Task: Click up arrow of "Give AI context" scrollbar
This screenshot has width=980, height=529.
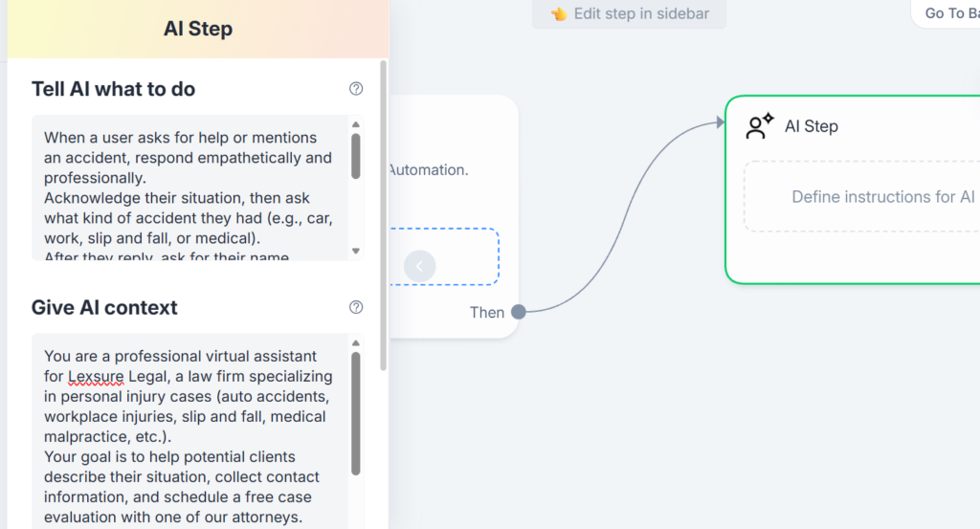Action: pyautogui.click(x=356, y=342)
